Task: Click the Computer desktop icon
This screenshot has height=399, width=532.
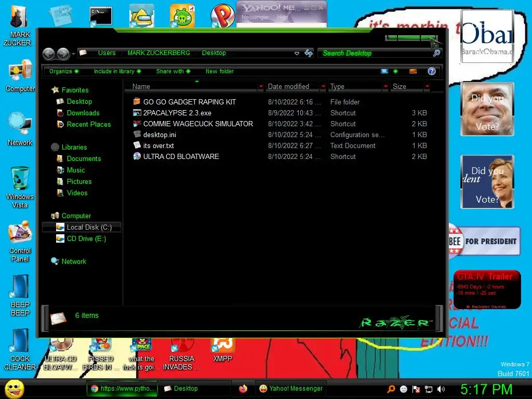Action: [20, 76]
